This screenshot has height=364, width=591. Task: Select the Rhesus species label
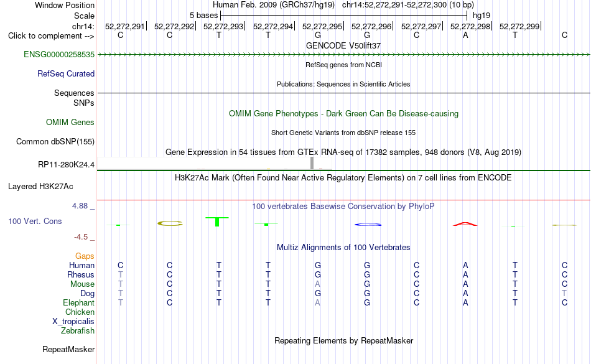81,274
